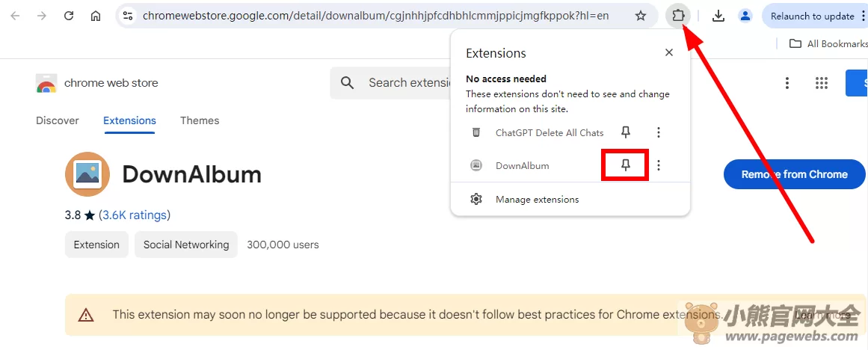Pin ChatGPT Delete All Chats extension
The height and width of the screenshot is (350, 868).
click(626, 132)
